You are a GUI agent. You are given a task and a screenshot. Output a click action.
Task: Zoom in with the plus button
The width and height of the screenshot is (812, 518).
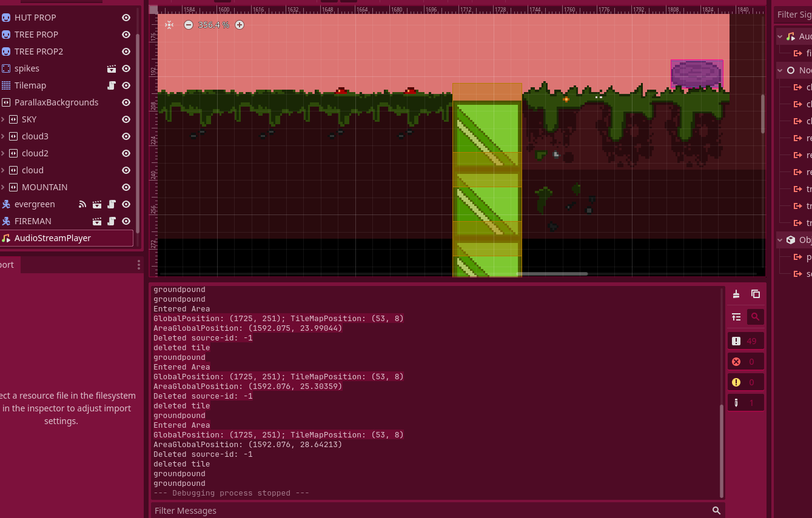tap(240, 25)
